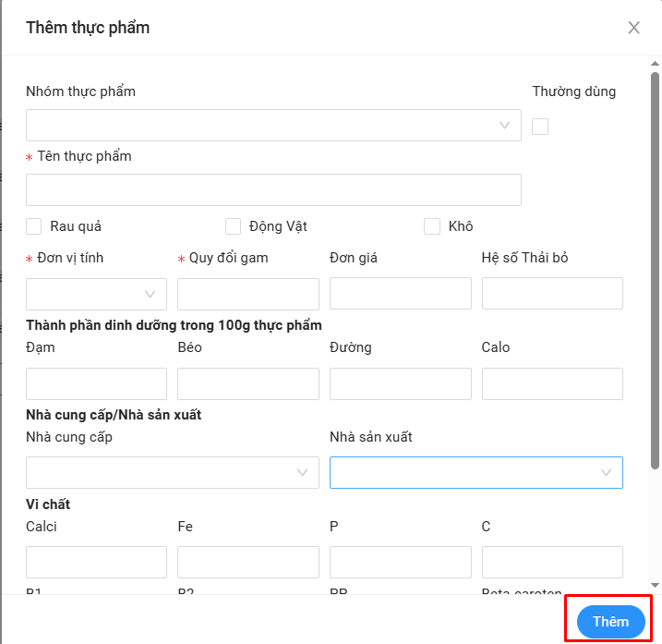Open the Nhóm thực phẩm dropdown
The height and width of the screenshot is (644, 662).
273,126
